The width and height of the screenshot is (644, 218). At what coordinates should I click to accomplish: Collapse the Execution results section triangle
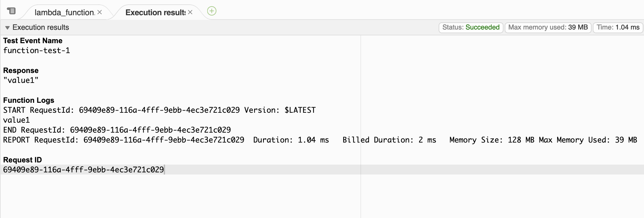click(x=7, y=27)
